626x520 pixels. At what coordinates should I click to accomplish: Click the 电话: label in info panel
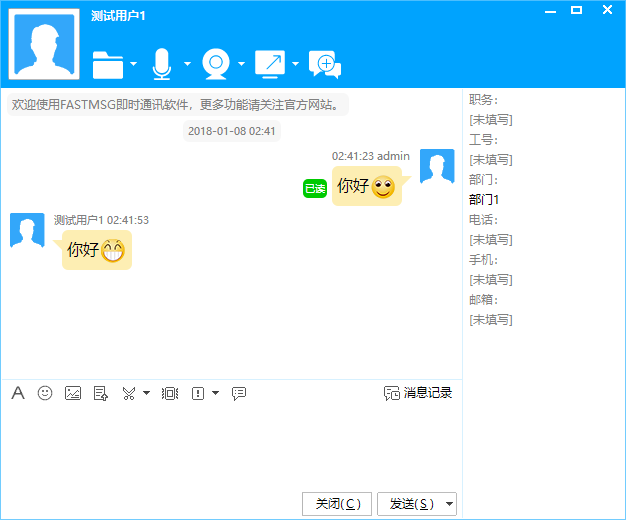pyautogui.click(x=483, y=219)
